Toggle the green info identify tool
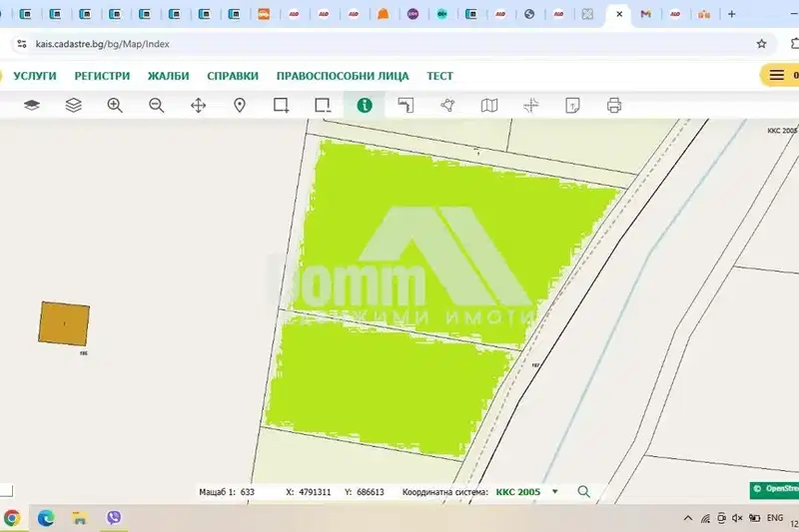Screen dimensions: 799x532 click(365, 106)
